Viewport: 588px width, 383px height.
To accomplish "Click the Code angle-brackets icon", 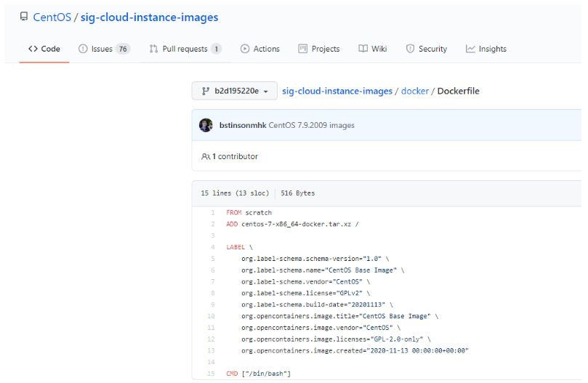I will (33, 49).
